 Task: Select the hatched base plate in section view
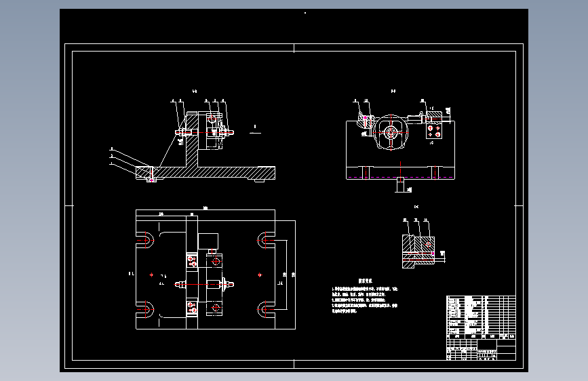click(205, 173)
